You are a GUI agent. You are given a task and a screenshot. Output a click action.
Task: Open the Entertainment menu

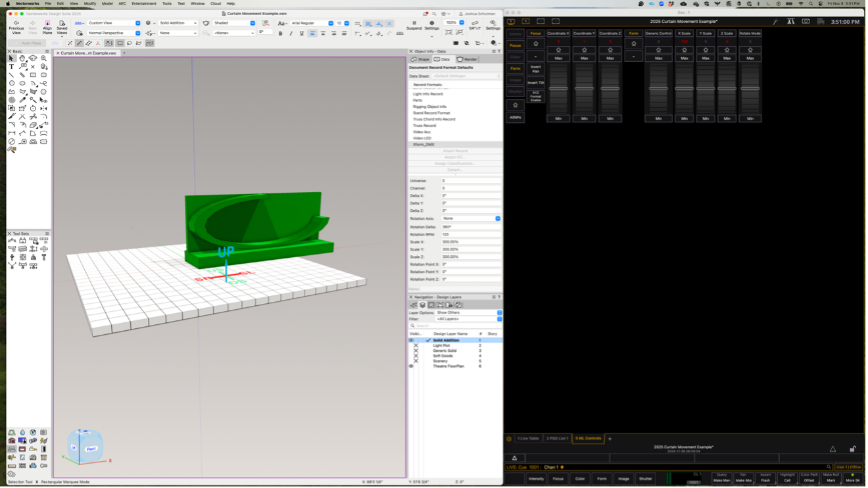point(144,3)
